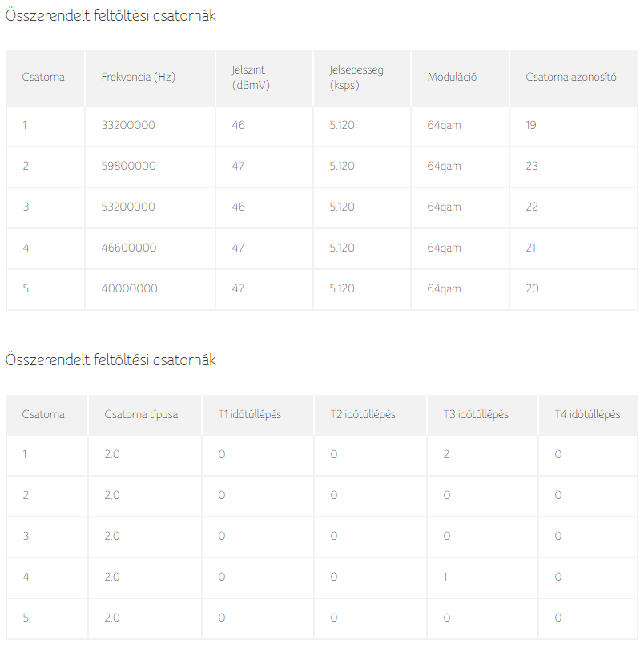Image resolution: width=644 pixels, height=648 pixels.
Task: Select frequency value 59800000
Action: [128, 166]
